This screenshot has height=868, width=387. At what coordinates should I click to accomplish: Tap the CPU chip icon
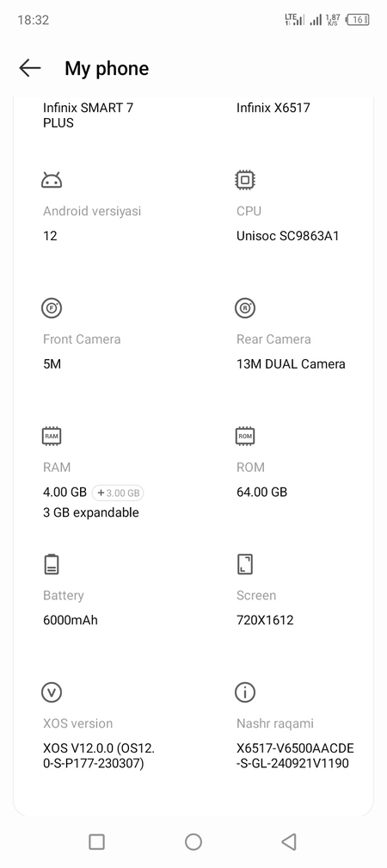245,180
